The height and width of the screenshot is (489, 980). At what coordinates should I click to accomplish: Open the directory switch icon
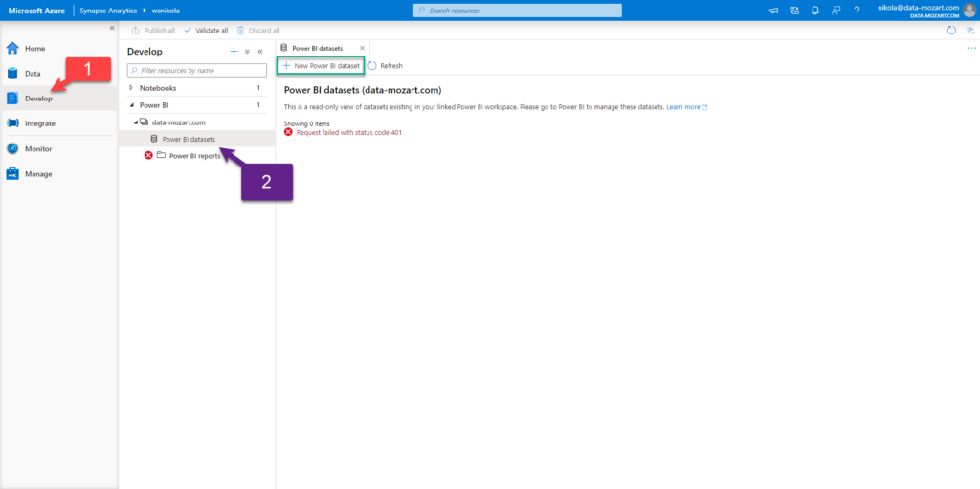794,11
